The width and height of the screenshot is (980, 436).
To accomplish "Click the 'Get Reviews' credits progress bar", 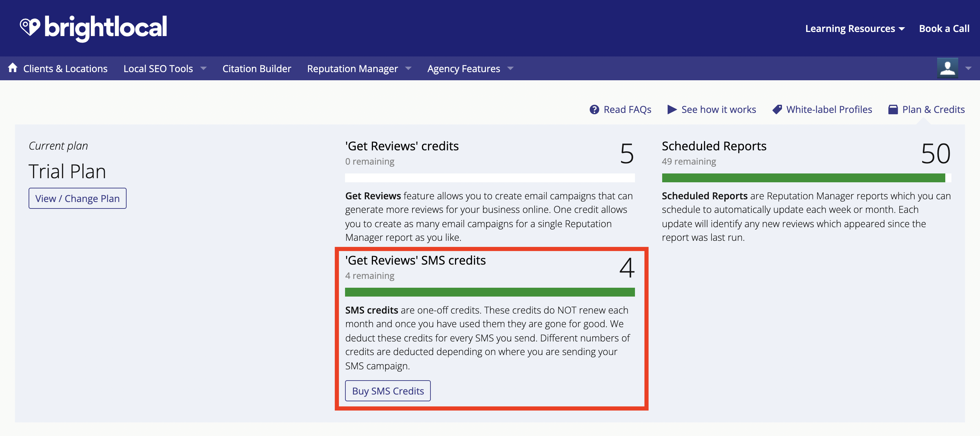I will coord(490,178).
